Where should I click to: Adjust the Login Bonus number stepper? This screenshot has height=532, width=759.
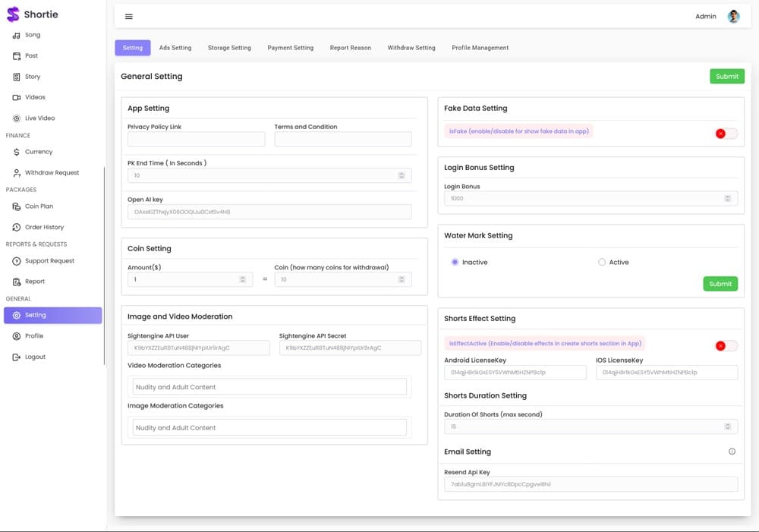727,198
